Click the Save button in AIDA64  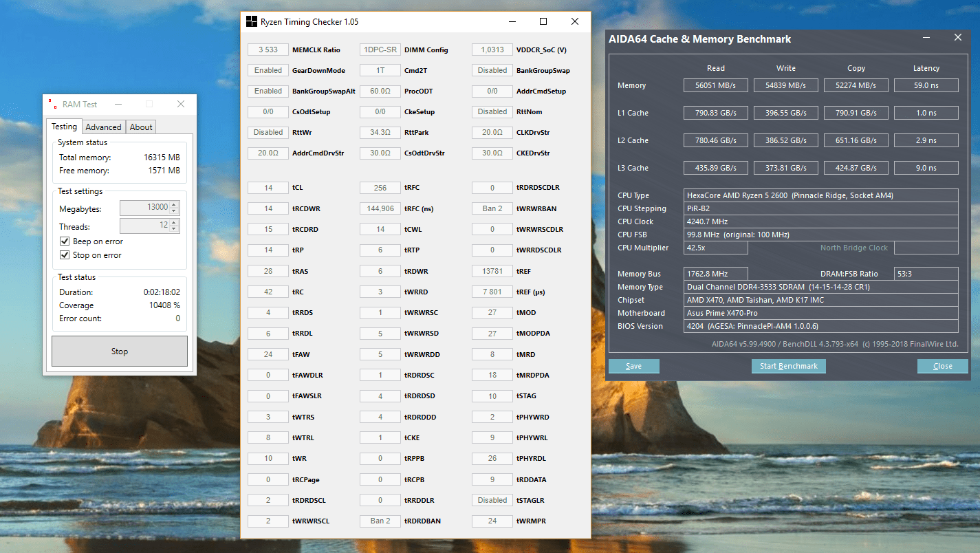click(633, 366)
